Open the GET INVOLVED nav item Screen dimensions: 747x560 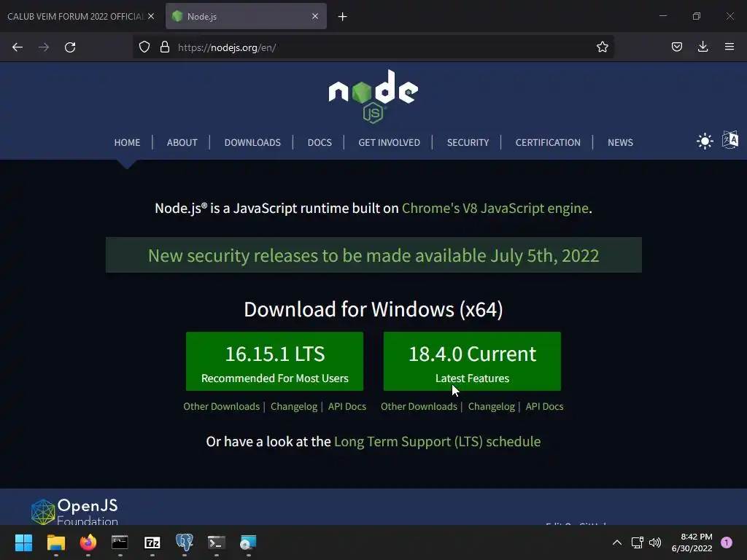[390, 142]
